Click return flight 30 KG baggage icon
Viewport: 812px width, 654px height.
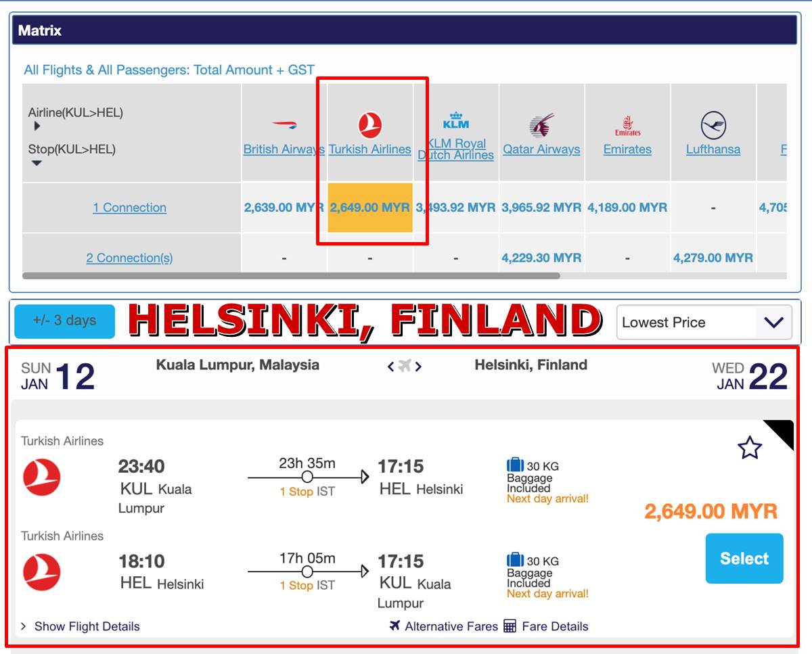(516, 560)
